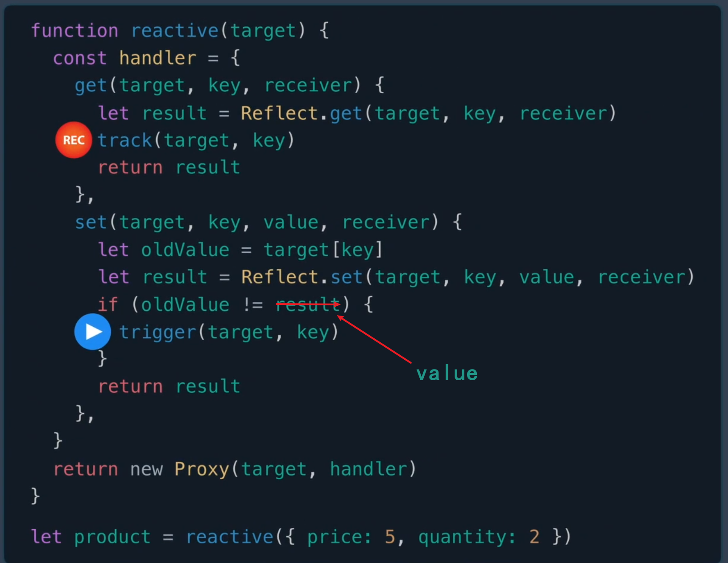Screen dimensions: 728x563
Task: Click the struck-through 'result' in the if condition
Action: [x=308, y=304]
